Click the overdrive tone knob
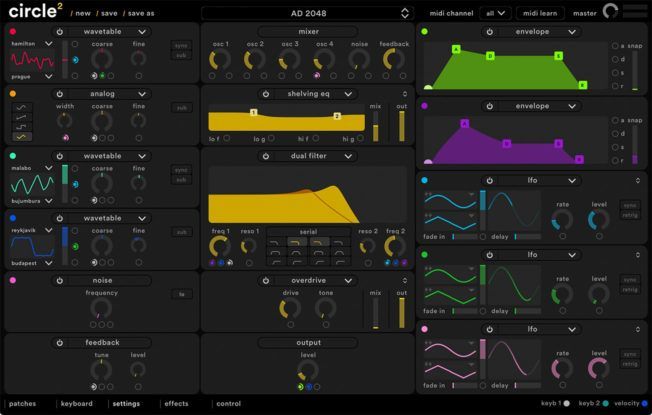Image resolution: width=652 pixels, height=415 pixels. click(325, 309)
